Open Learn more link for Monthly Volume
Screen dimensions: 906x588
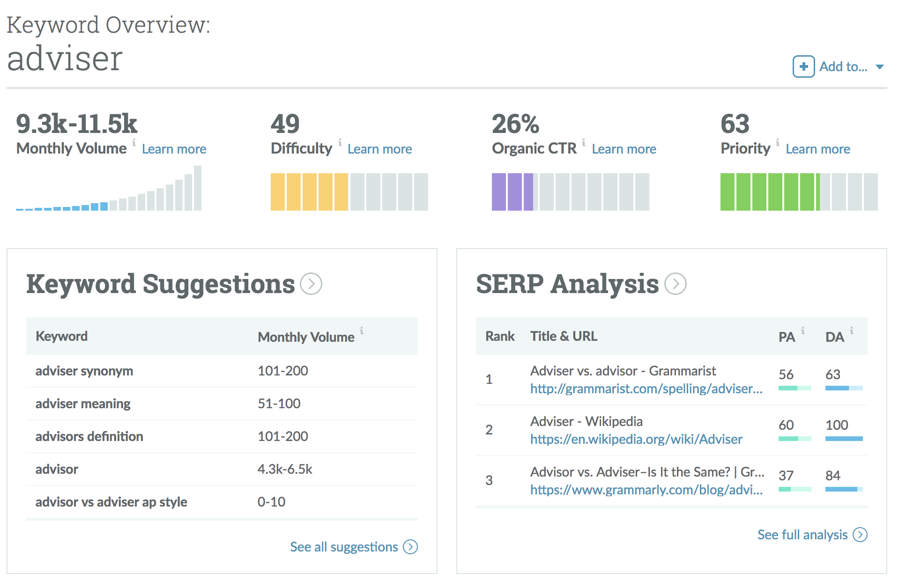click(x=174, y=149)
